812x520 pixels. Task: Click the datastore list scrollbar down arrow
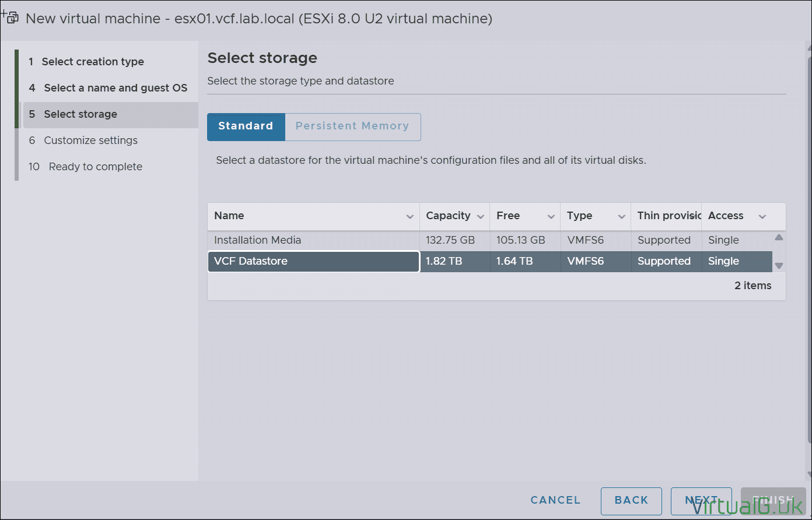779,265
